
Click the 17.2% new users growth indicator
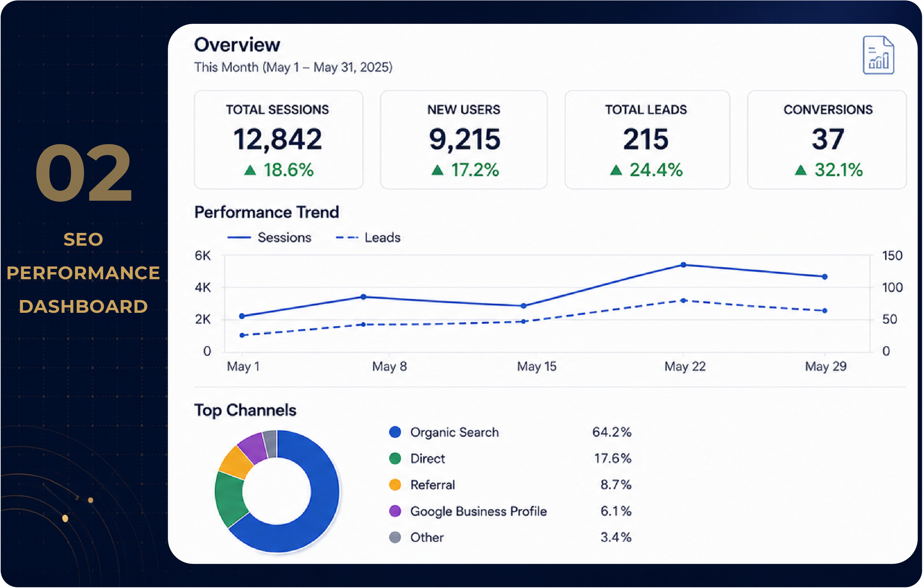pyautogui.click(x=465, y=170)
